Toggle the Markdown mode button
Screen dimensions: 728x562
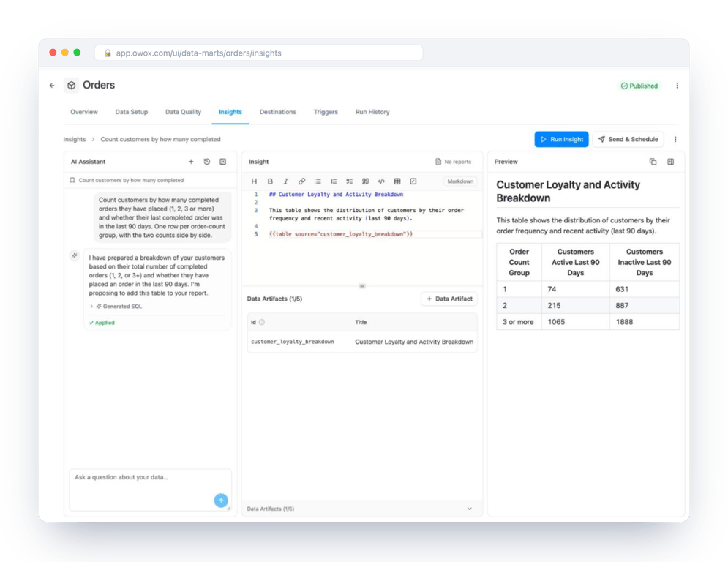coord(460,181)
